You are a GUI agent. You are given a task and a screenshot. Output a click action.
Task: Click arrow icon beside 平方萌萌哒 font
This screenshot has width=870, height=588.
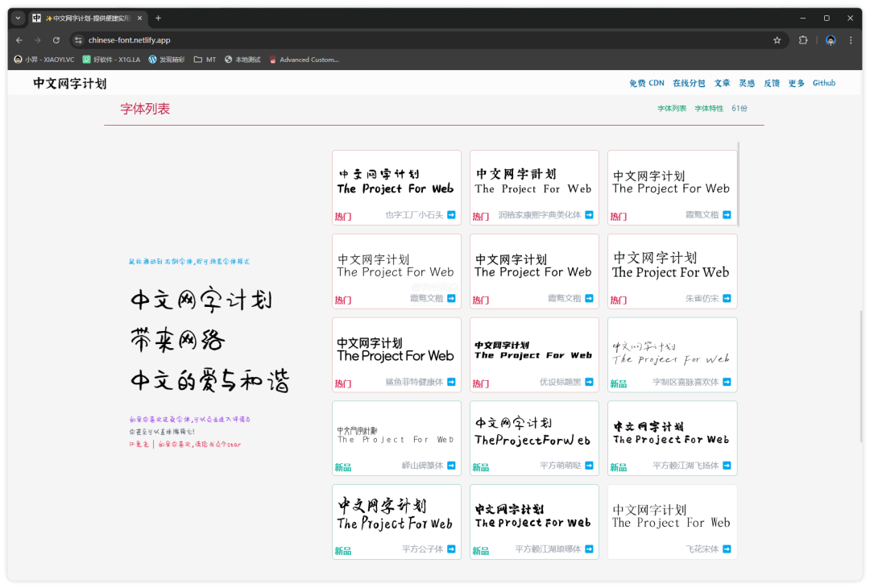588,467
